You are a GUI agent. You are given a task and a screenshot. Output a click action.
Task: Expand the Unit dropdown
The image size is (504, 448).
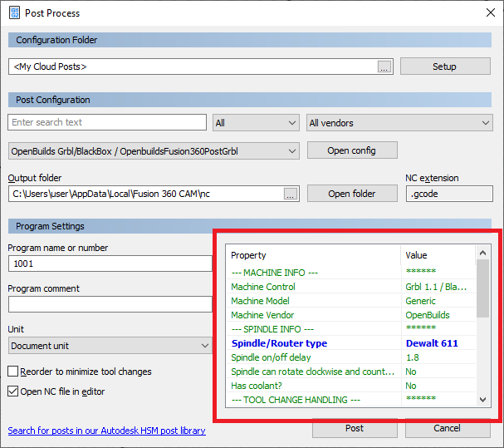(x=110, y=345)
